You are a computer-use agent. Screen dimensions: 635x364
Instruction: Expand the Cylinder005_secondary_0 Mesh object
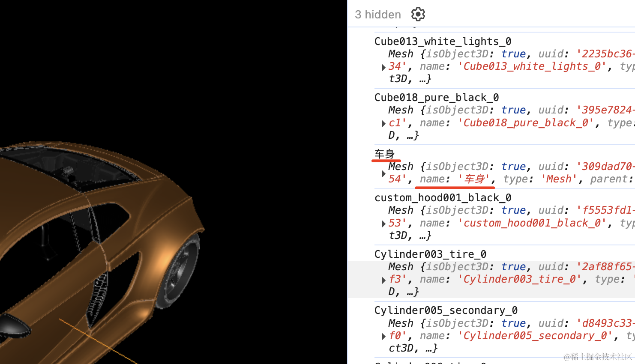[383, 337]
